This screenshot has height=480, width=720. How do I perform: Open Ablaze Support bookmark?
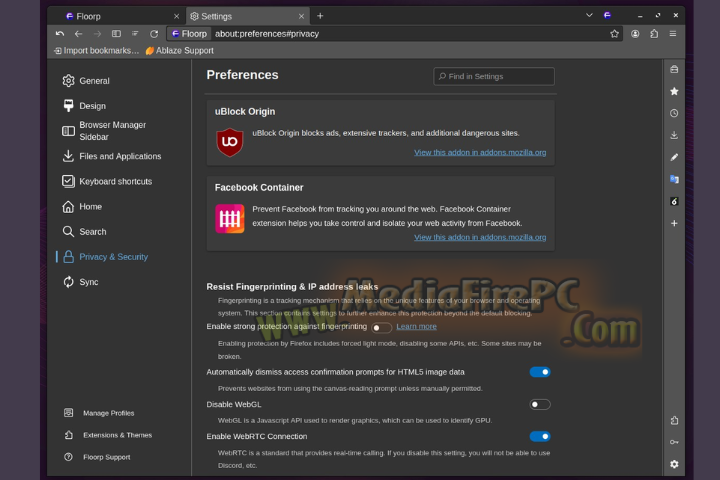click(x=180, y=51)
